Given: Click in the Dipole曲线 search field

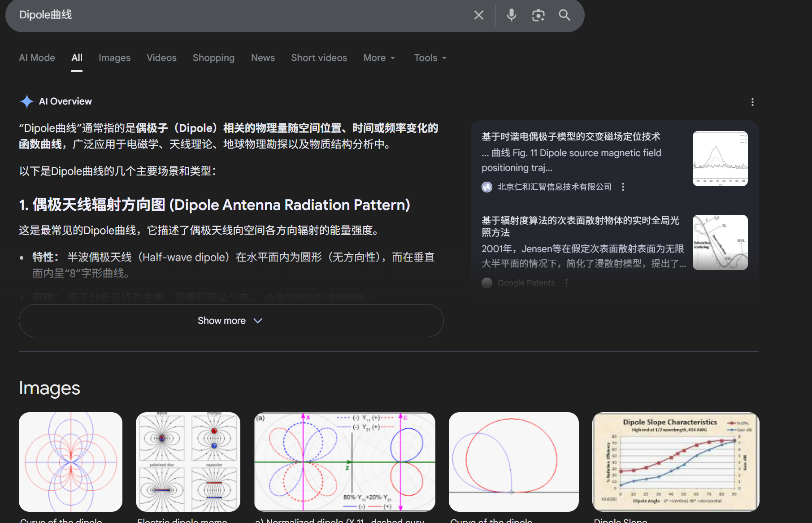Looking at the screenshot, I should [x=242, y=15].
